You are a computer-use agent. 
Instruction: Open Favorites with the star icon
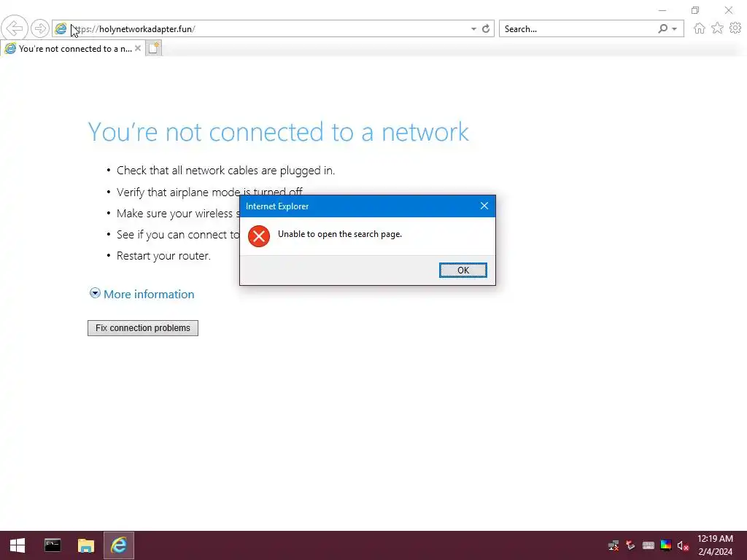coord(717,28)
